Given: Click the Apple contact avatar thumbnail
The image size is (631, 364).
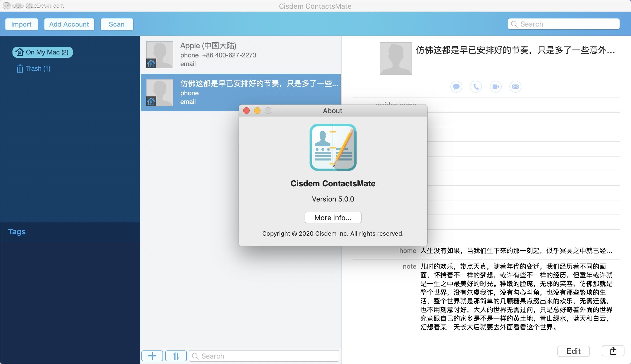Looking at the screenshot, I should 160,55.
